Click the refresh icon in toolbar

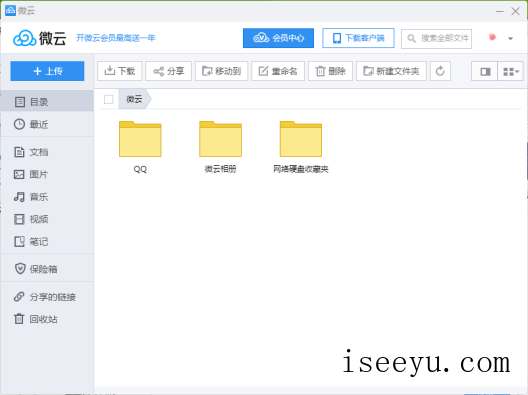pos(440,71)
